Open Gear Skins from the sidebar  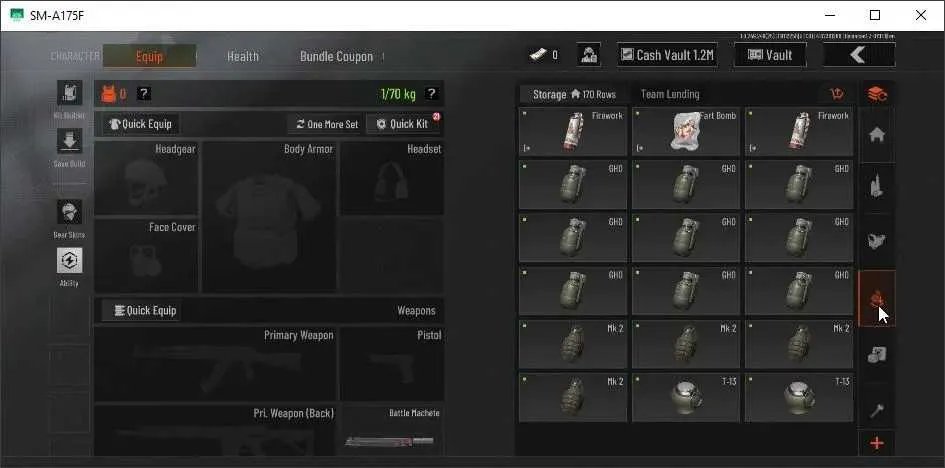69,213
